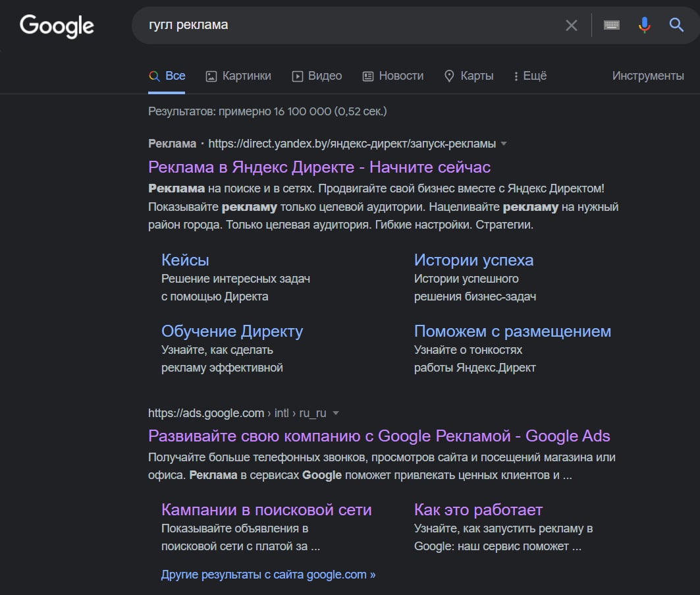This screenshot has height=595, width=700.
Task: Click 'Другие результаты с сайта google.com »'
Action: point(268,575)
